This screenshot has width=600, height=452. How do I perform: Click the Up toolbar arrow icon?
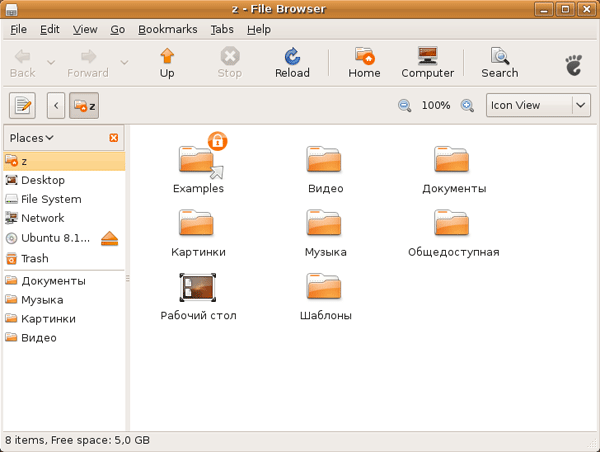point(167,57)
